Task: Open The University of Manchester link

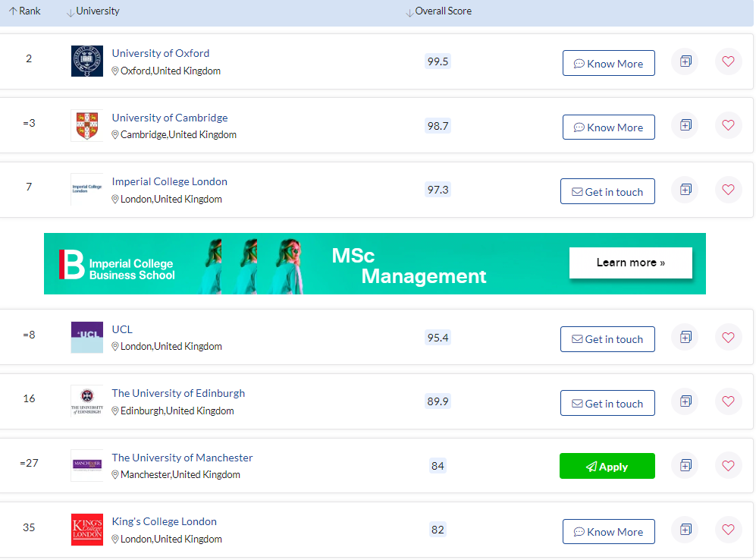Action: coord(182,458)
